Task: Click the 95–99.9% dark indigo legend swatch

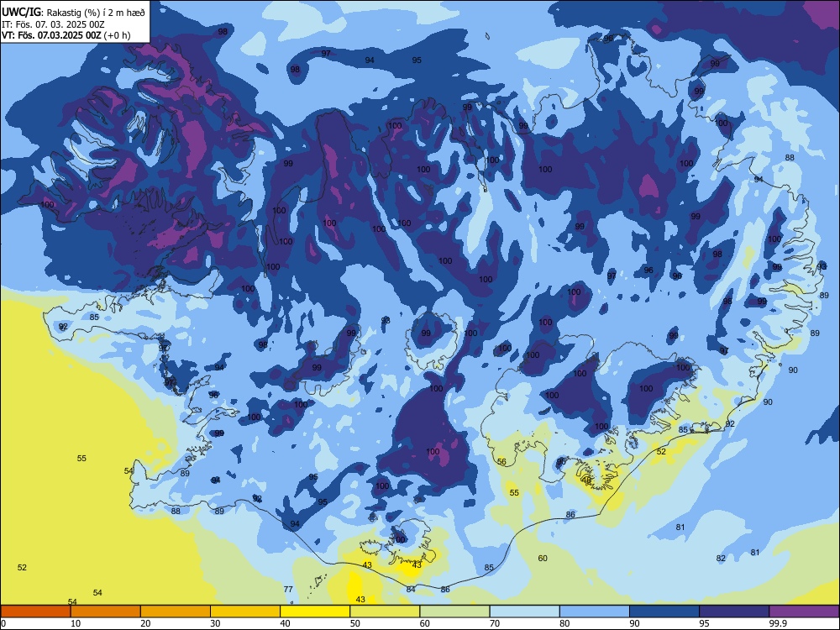Action: pos(734,612)
